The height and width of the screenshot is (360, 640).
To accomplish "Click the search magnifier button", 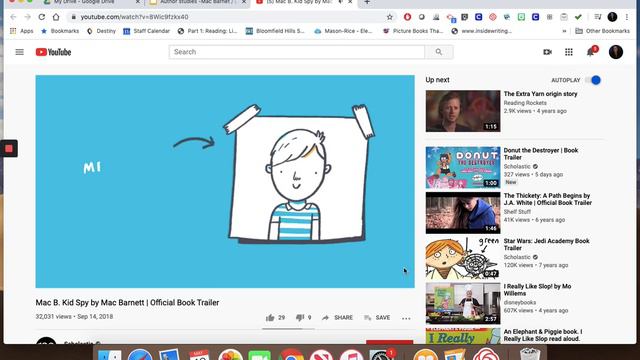I will (x=439, y=52).
